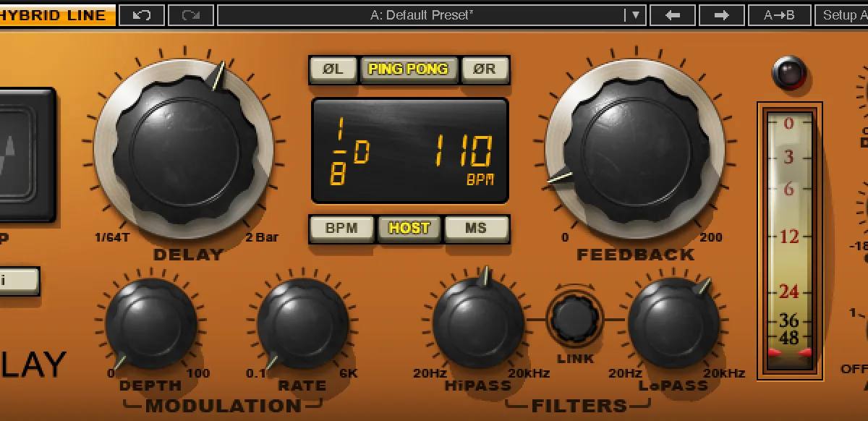Click the LoPASS filter knob
The height and width of the screenshot is (421, 868).
pos(673,322)
